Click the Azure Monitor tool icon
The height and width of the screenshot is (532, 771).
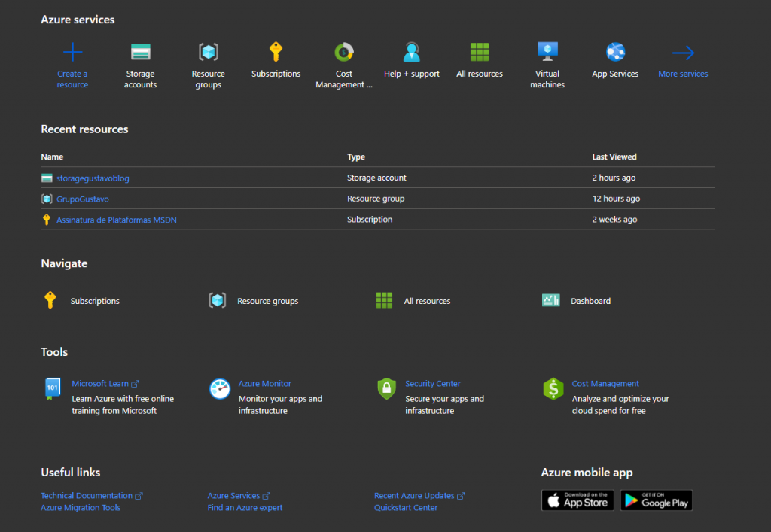pyautogui.click(x=219, y=389)
